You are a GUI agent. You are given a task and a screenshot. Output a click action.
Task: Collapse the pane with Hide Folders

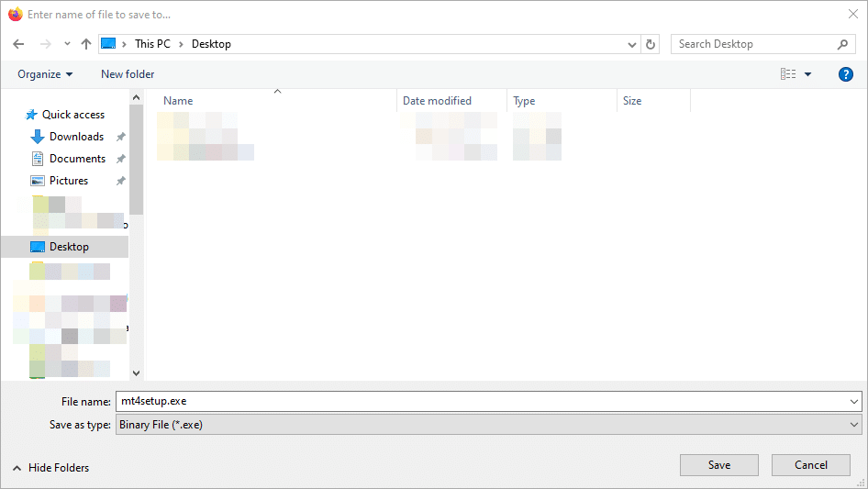51,468
